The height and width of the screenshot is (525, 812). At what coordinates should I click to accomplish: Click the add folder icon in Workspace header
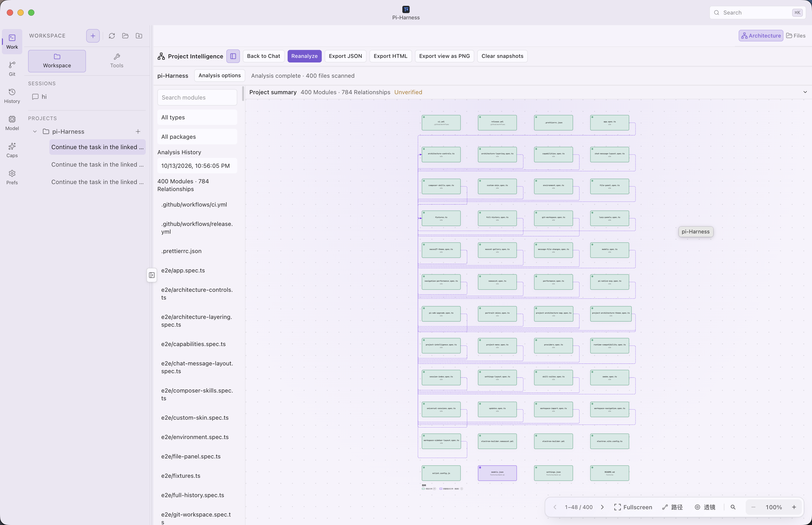click(x=139, y=36)
